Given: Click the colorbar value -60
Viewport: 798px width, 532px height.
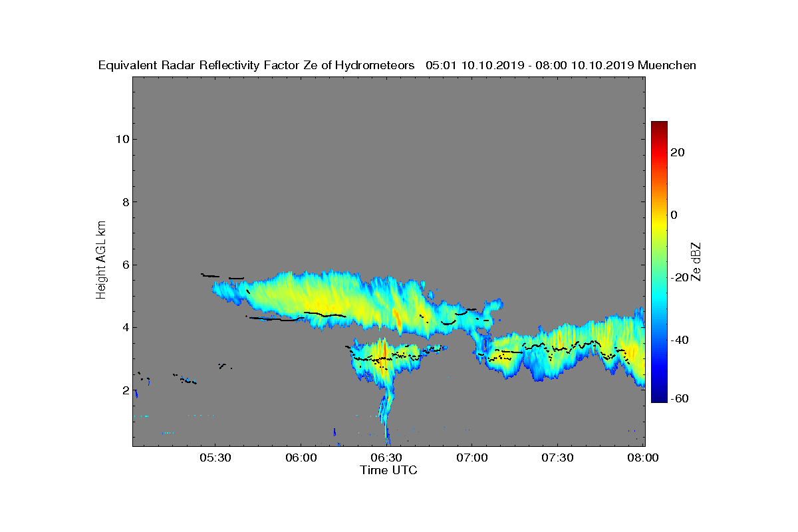Looking at the screenshot, I should (x=680, y=398).
